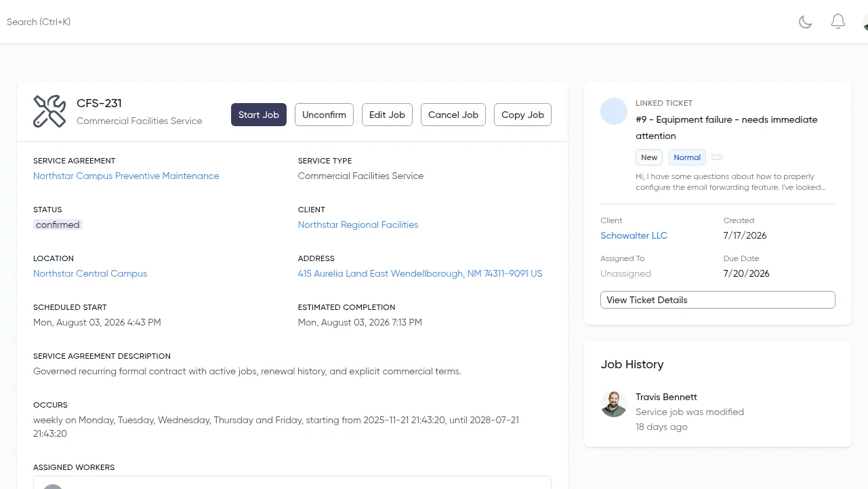Click the LINKED TICKET label
This screenshot has width=868, height=489.
664,103
